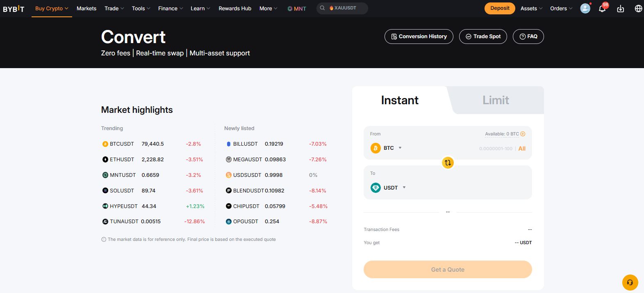Click the Available: 0 BTC label

pos(502,134)
